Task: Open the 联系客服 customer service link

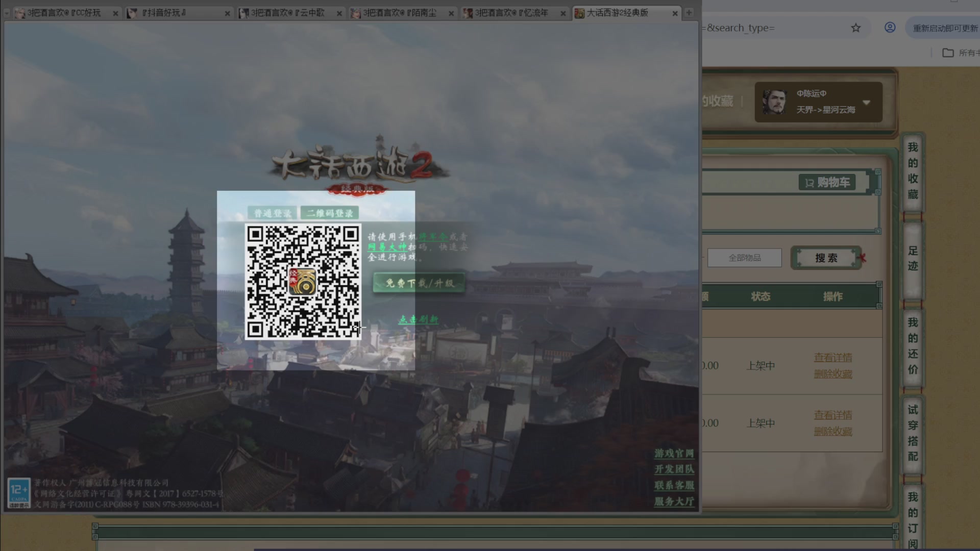Action: pyautogui.click(x=674, y=485)
